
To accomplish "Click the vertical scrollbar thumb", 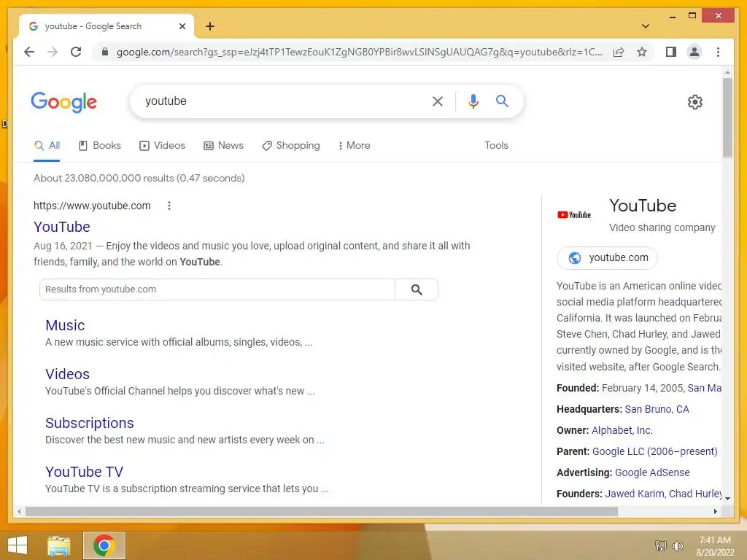I will tap(727, 117).
